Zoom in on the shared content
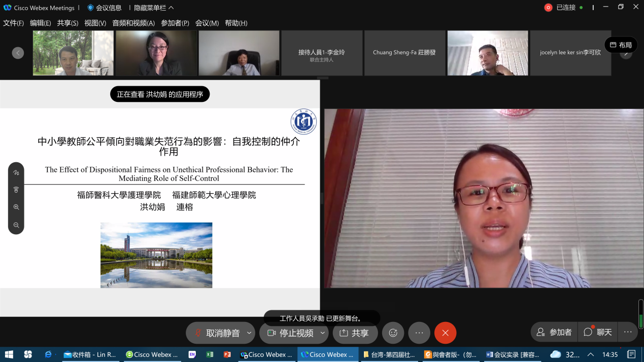 16,207
